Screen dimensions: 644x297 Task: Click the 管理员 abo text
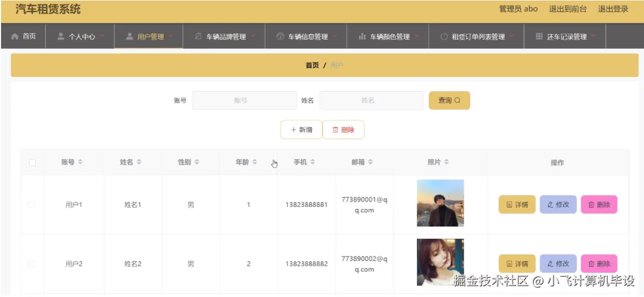click(x=518, y=9)
